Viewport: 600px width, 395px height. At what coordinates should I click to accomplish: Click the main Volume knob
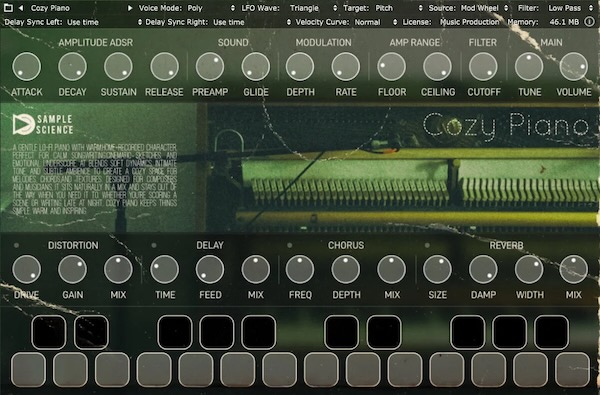574,67
